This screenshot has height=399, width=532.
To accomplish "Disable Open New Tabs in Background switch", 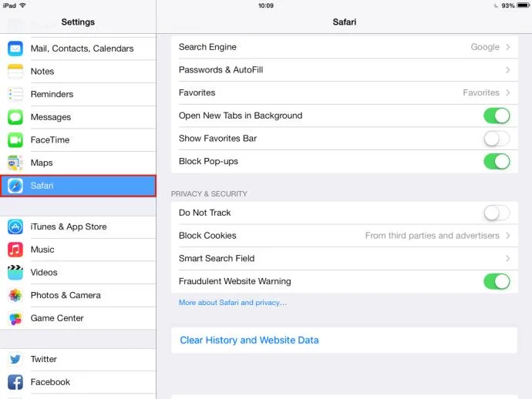I will point(497,116).
